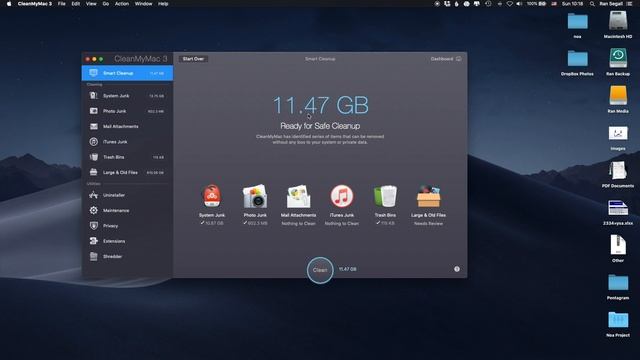640x360 pixels.
Task: Click the red System Junk vacuum icon
Action: click(211, 196)
